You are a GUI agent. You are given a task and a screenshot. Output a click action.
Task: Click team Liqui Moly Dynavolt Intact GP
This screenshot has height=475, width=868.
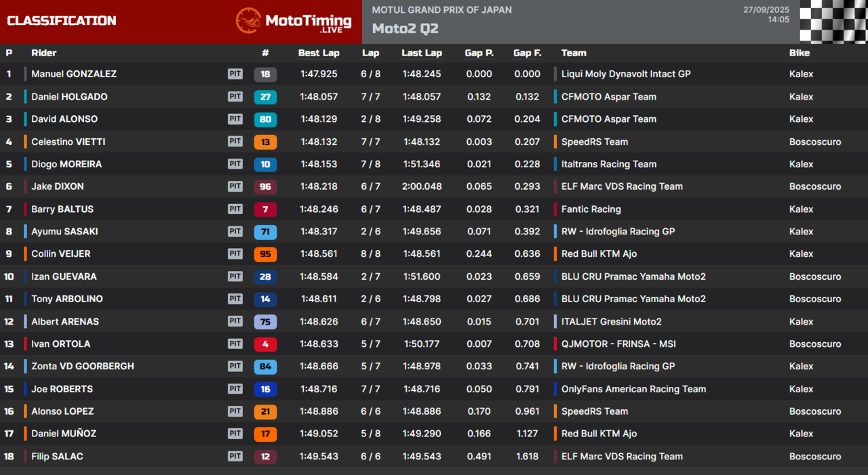(626, 74)
